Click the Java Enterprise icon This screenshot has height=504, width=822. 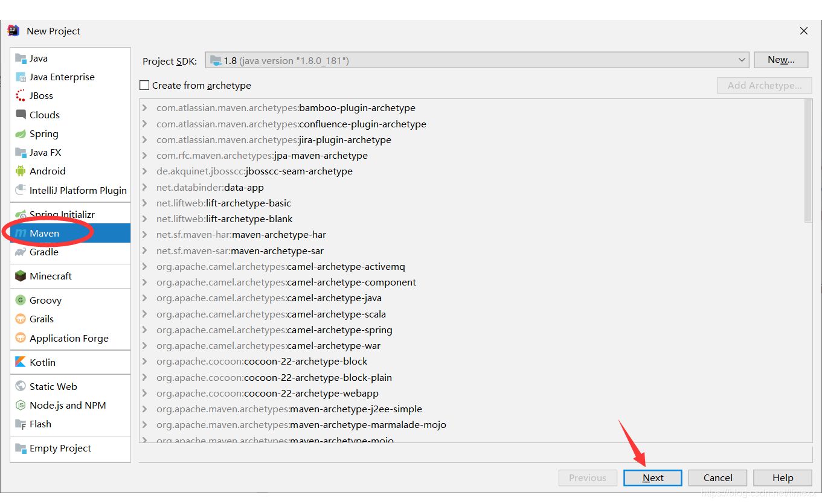coord(21,77)
